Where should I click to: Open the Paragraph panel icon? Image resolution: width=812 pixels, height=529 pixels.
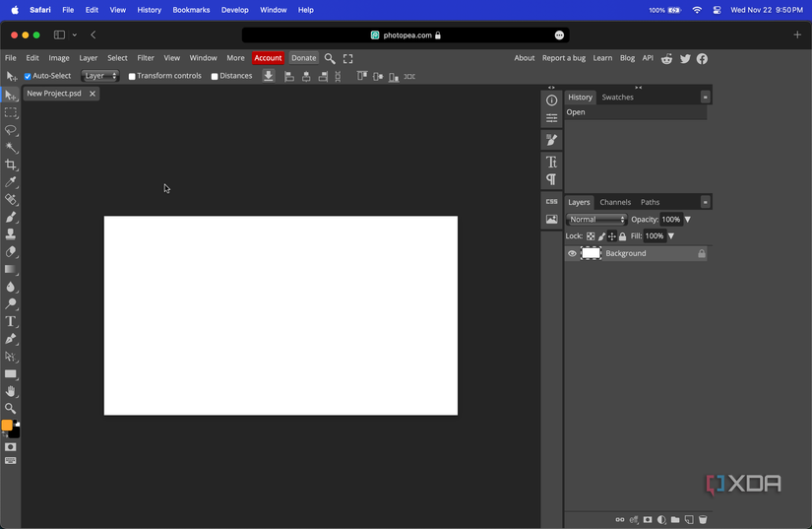[551, 180]
